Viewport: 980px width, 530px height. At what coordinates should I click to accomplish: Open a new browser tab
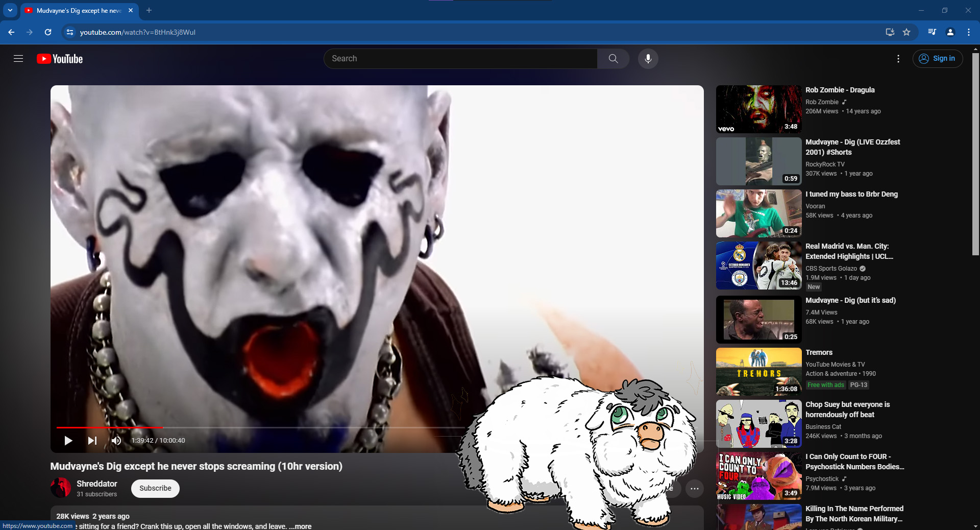pos(149,10)
